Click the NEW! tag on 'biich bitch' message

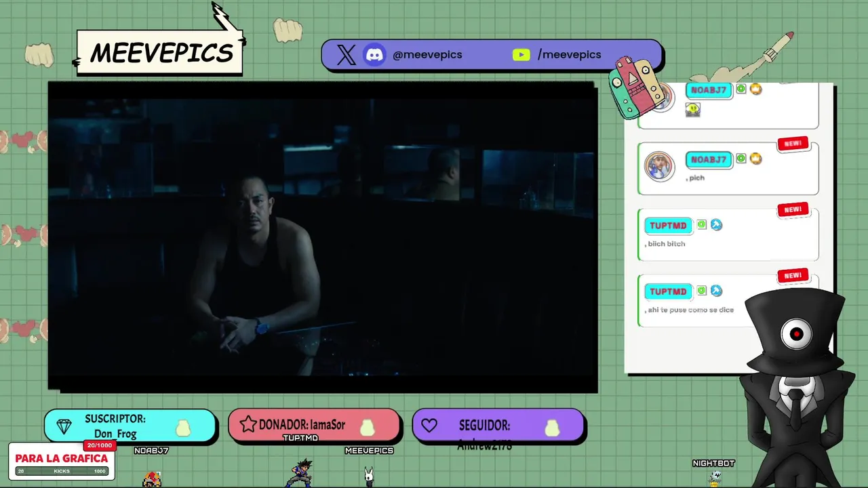(793, 210)
